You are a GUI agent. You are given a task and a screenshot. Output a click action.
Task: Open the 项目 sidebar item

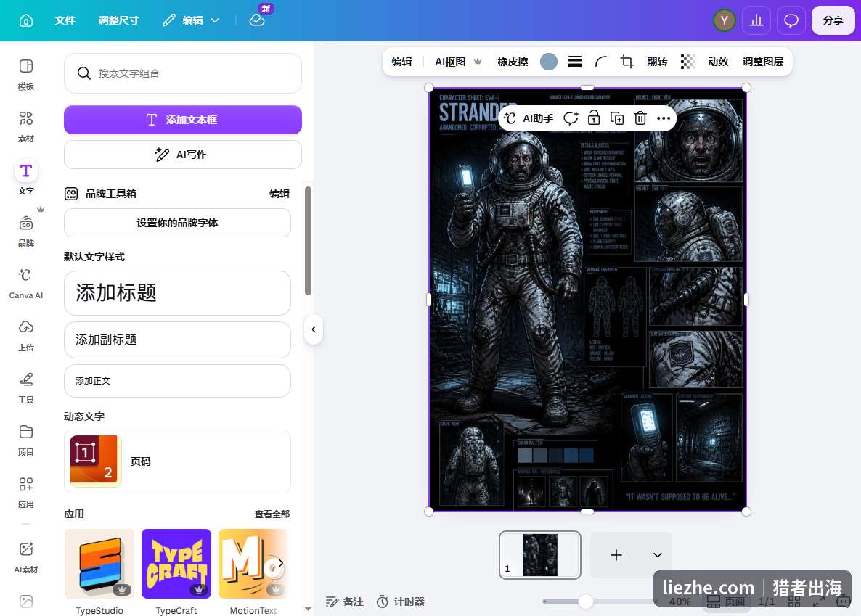tap(26, 439)
